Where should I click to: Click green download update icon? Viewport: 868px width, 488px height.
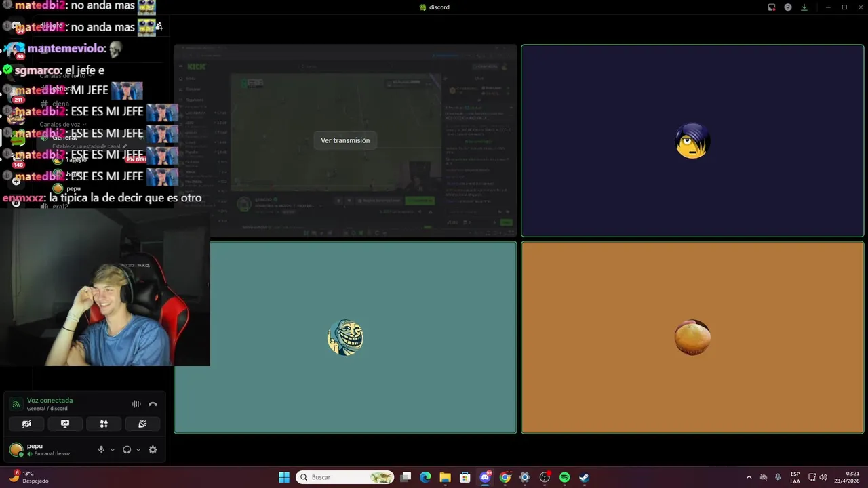pyautogui.click(x=804, y=7)
